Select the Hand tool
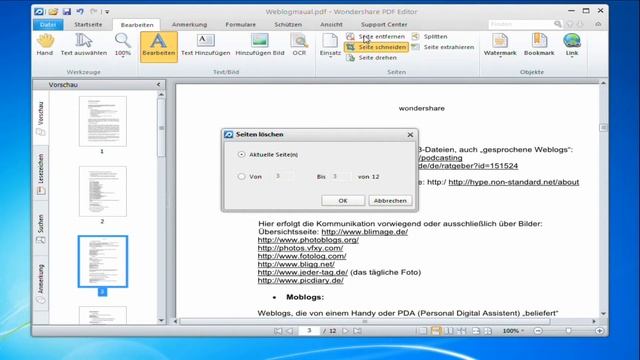The width and height of the screenshot is (640, 360). tap(45, 45)
